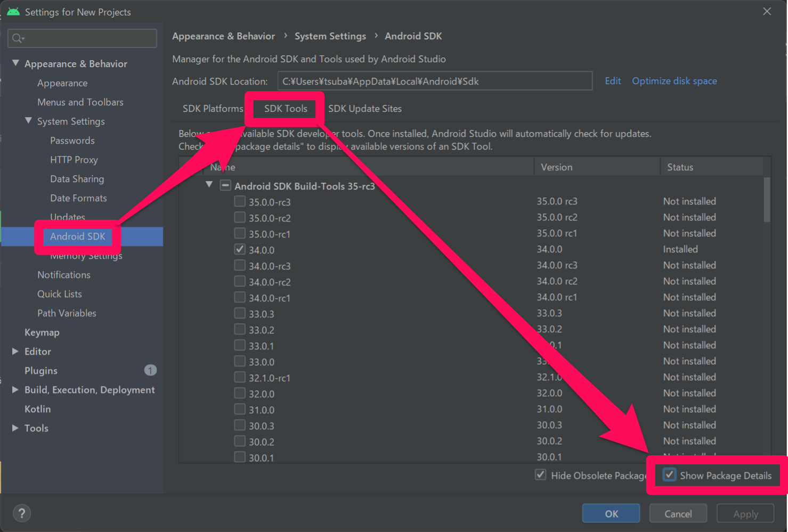Screen dimensions: 788x532
Task: Click the search magnifier icon in settings
Action: pyautogui.click(x=18, y=38)
